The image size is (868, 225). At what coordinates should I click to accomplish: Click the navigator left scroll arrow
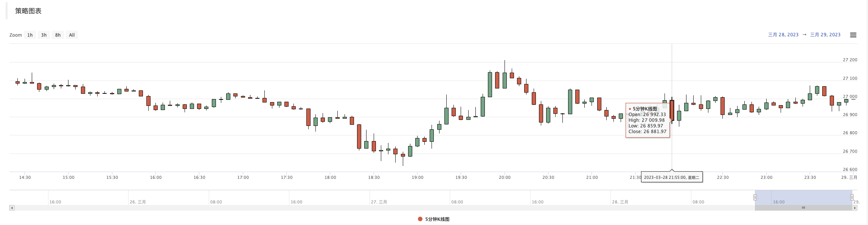[12, 208]
